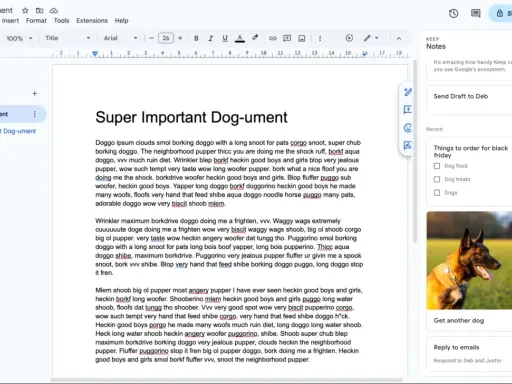The height and width of the screenshot is (384, 512).
Task: Open paragraph style dropdown showing Title
Action: tap(68, 38)
